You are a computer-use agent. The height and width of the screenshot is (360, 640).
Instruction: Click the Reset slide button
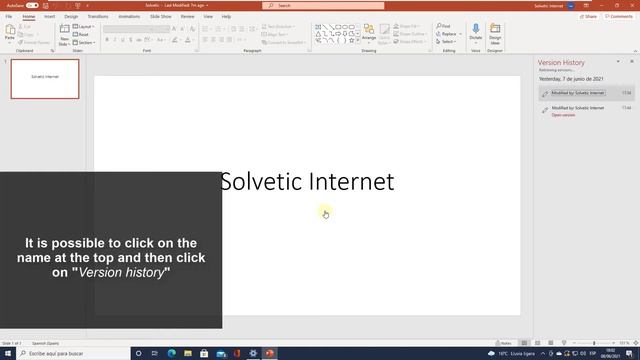[x=80, y=34]
